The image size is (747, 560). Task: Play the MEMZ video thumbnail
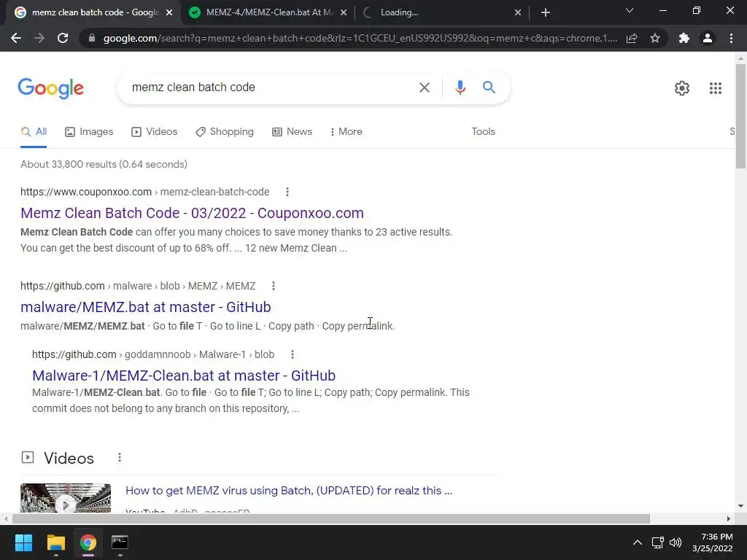[66, 499]
